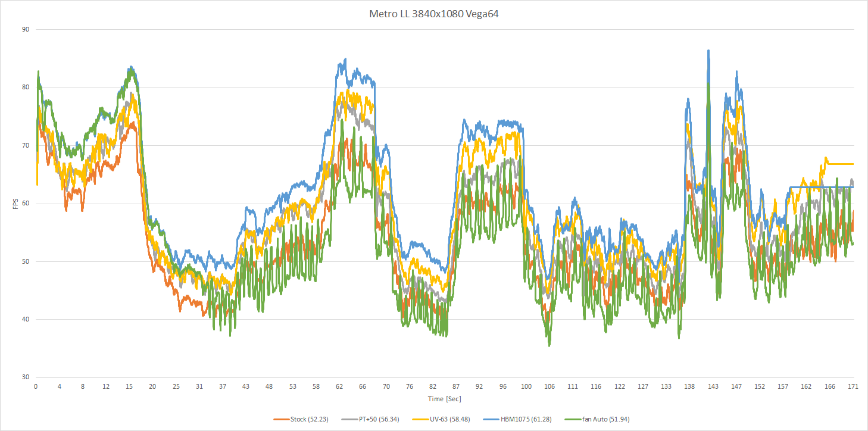Click the 133 tick label on the time axis
868x431 pixels.
pos(666,386)
